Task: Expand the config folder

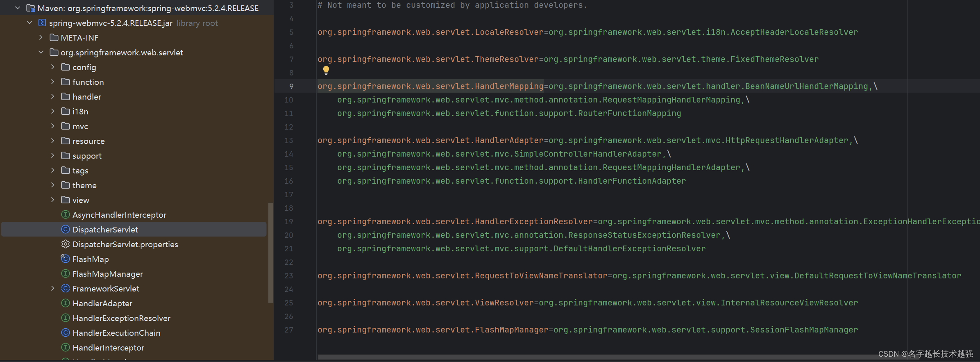Action: click(x=53, y=67)
